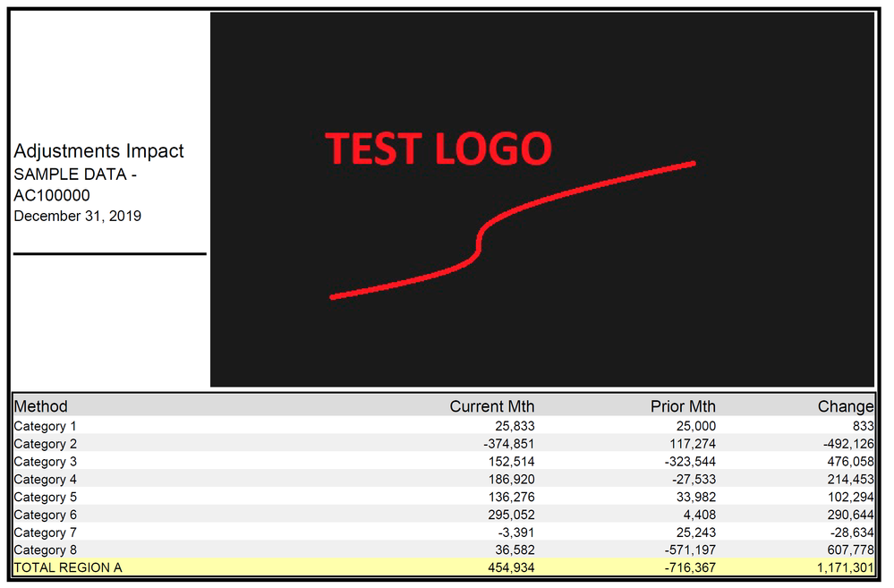Click the 'Change' column header
The width and height of the screenshot is (894, 588).
point(846,406)
